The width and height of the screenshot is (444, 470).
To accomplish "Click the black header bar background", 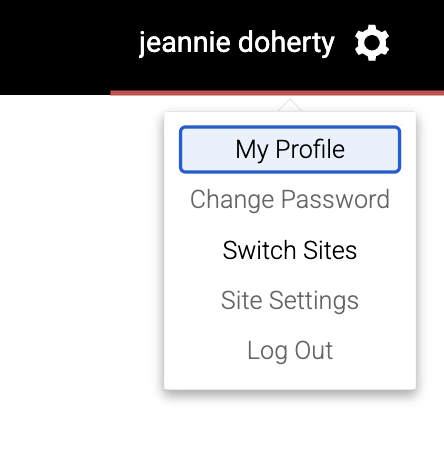I will pos(67,45).
